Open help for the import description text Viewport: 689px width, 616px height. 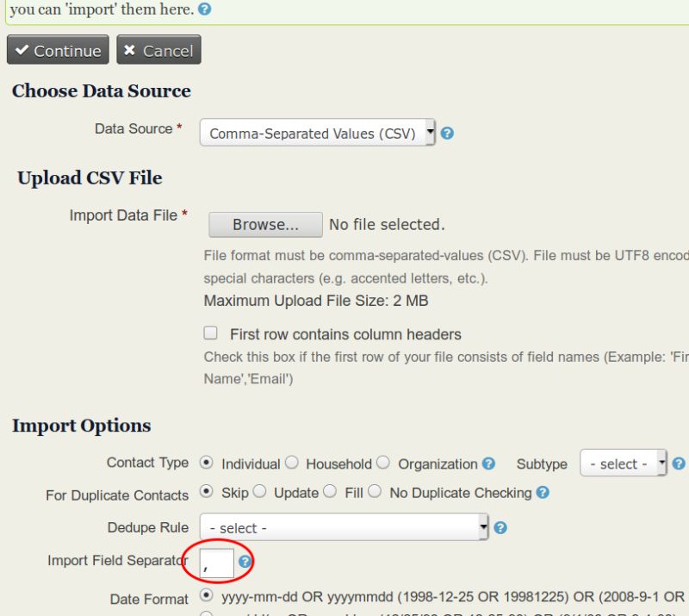(205, 10)
